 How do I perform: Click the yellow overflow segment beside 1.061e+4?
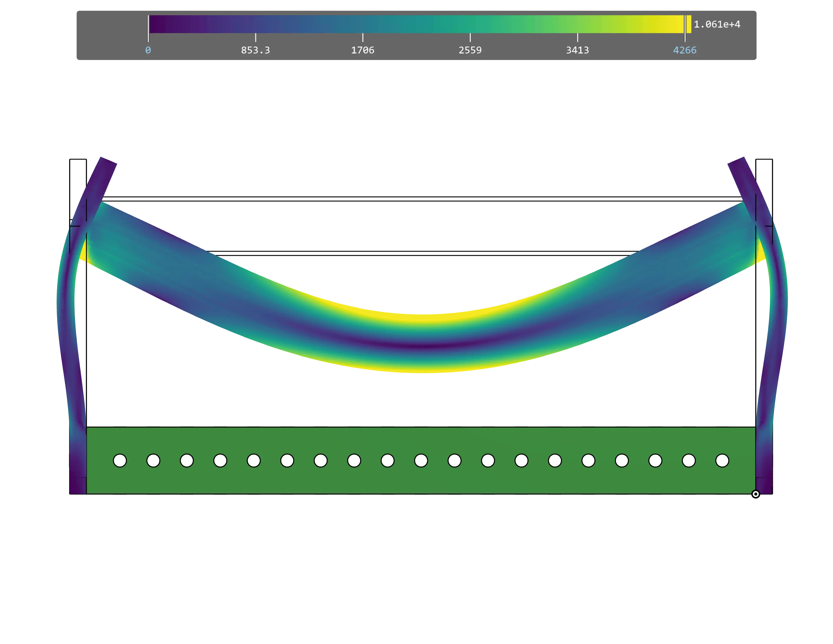tap(689, 25)
